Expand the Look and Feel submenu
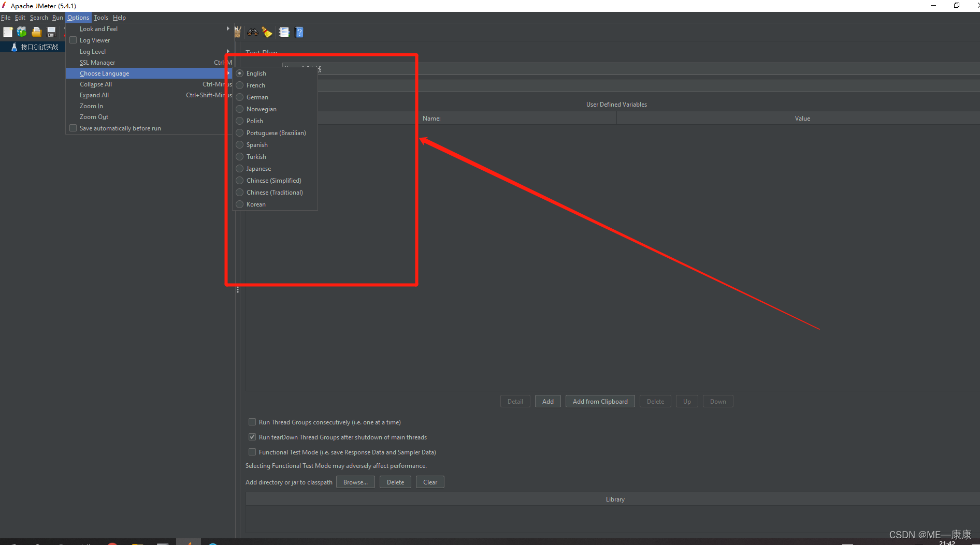Screen dimensions: 980x545 click(x=149, y=29)
